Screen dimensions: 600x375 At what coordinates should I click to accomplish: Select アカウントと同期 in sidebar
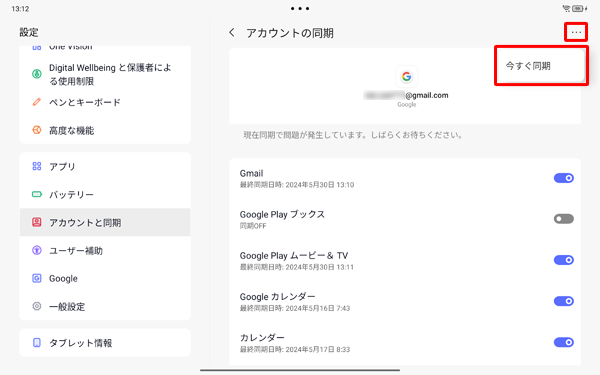point(105,222)
